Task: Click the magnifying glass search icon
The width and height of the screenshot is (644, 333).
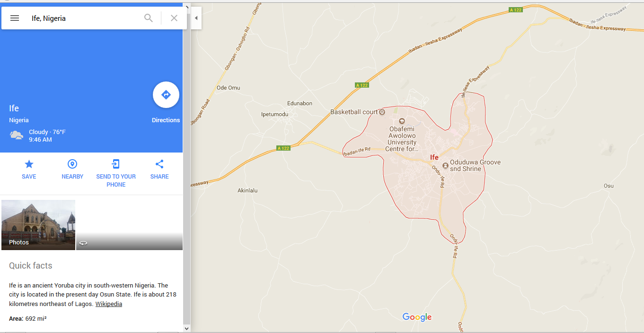Action: click(149, 18)
